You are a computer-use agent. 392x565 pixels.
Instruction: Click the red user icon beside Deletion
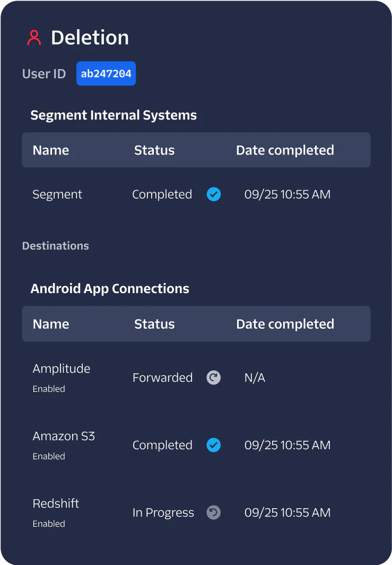click(x=34, y=38)
